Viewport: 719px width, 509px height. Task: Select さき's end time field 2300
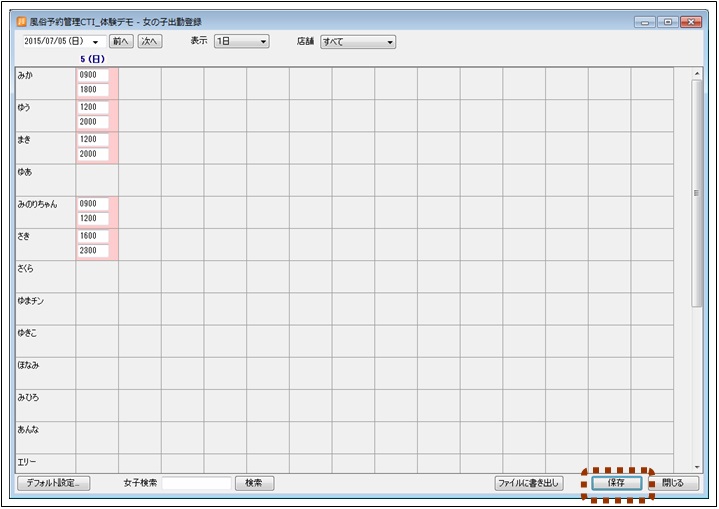pos(92,251)
